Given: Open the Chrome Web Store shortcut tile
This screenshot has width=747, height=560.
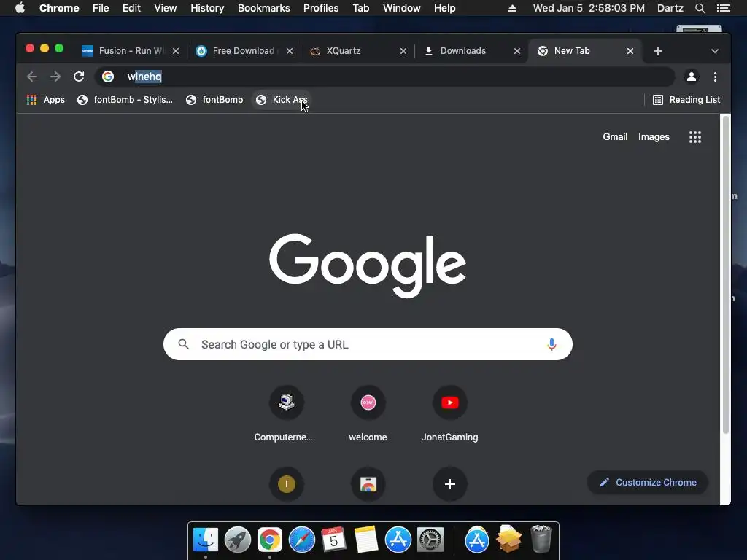Looking at the screenshot, I should [x=368, y=484].
